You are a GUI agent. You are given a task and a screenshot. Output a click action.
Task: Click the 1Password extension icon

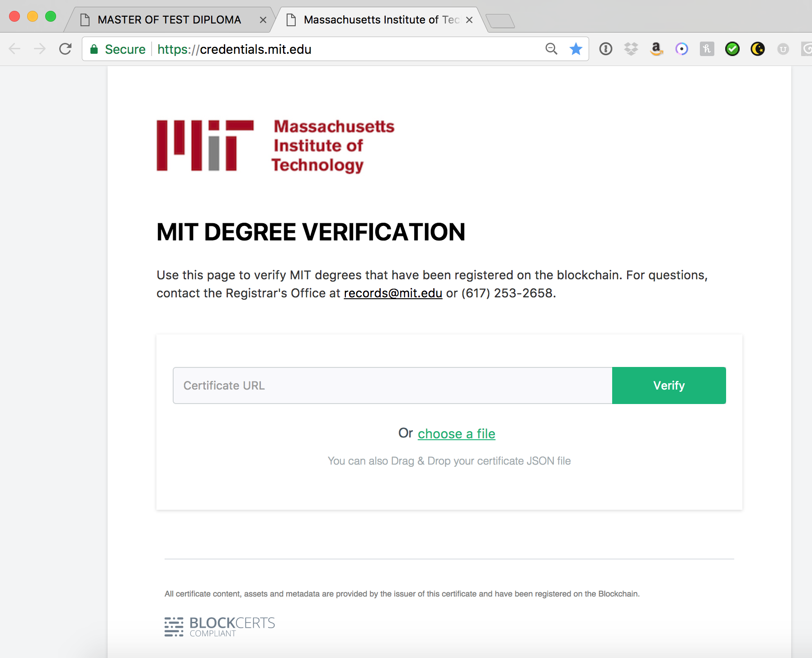coord(606,49)
